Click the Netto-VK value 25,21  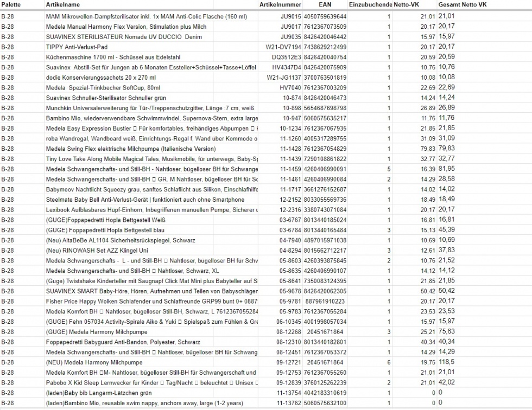[x=428, y=331]
